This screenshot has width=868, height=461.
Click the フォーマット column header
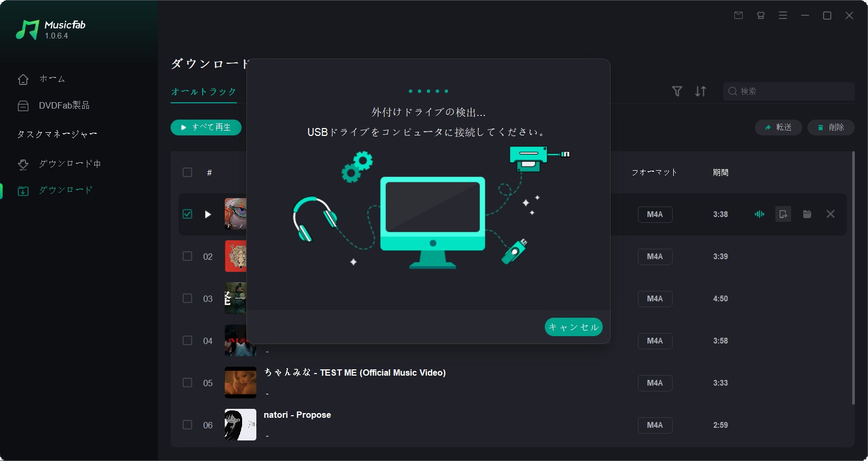[654, 172]
